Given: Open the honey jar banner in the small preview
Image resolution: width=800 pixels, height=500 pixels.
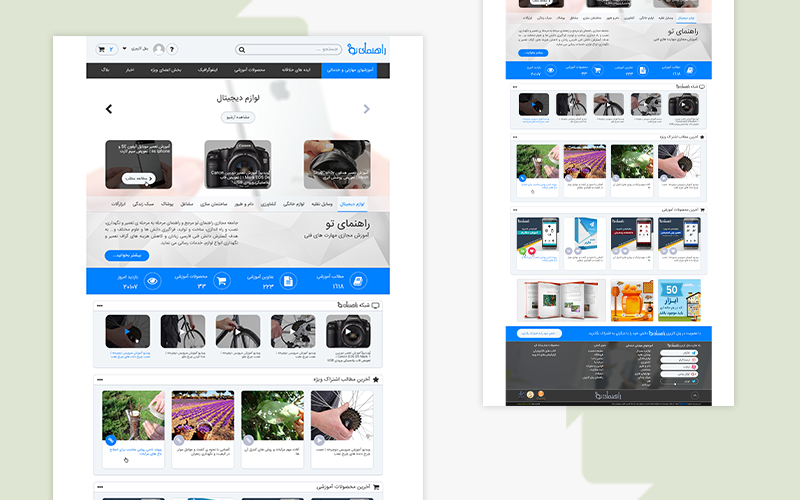Looking at the screenshot, I should click(632, 300).
